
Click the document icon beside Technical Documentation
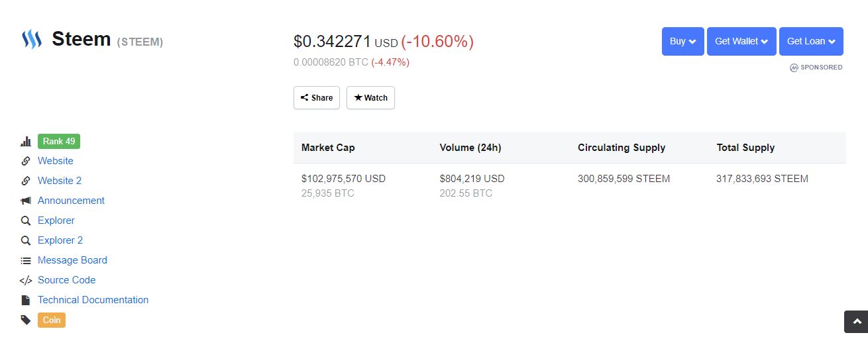click(x=26, y=300)
